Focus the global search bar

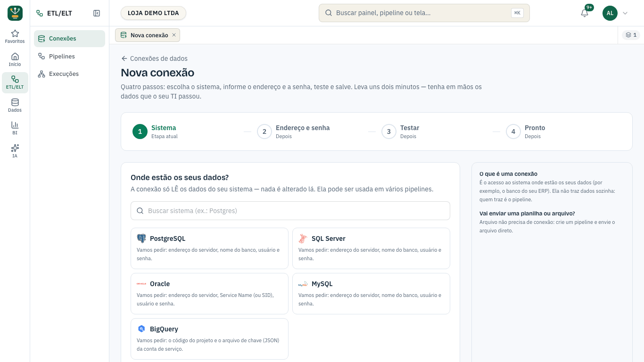(x=424, y=13)
